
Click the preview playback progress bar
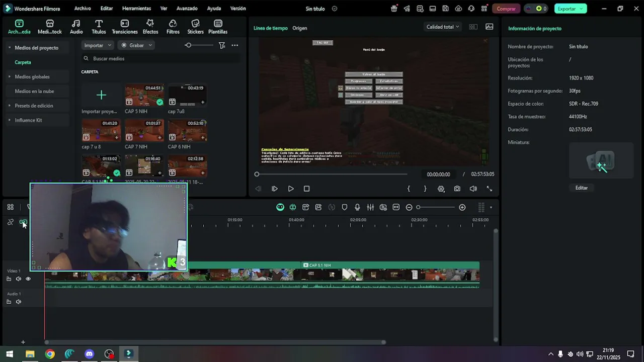click(332, 174)
